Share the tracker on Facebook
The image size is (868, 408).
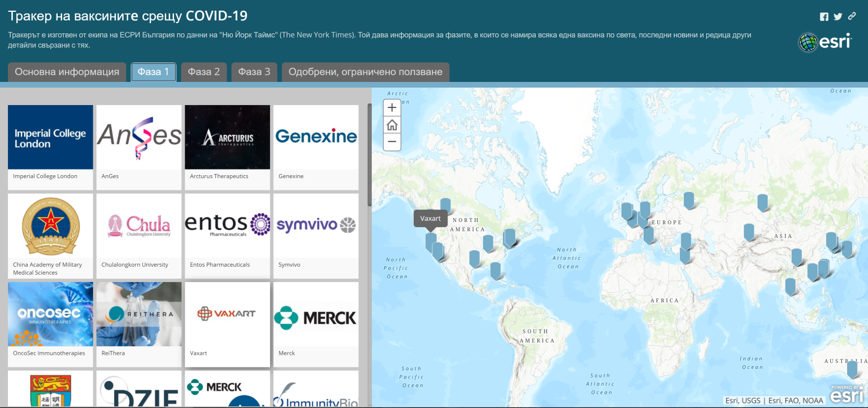[824, 17]
